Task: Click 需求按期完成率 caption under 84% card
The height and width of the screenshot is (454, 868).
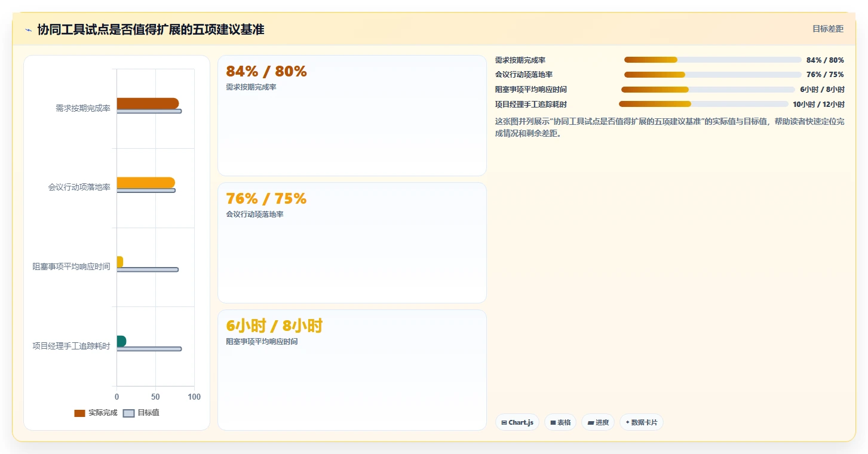Action: pyautogui.click(x=251, y=87)
